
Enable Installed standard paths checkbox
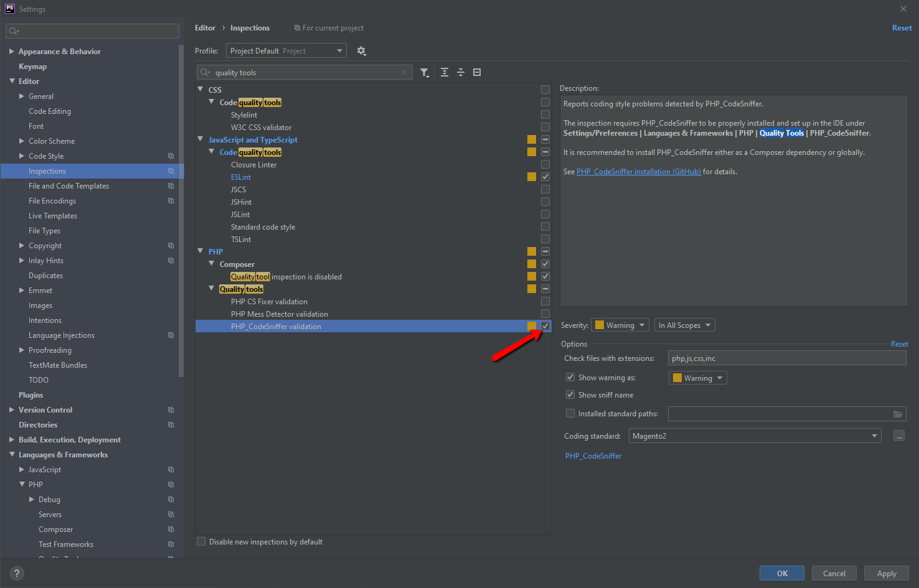[x=570, y=413]
